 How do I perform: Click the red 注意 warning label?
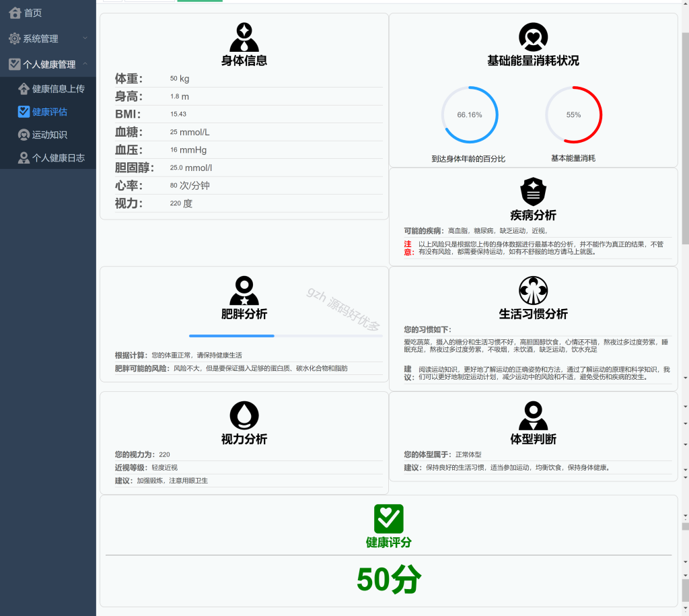click(x=408, y=248)
